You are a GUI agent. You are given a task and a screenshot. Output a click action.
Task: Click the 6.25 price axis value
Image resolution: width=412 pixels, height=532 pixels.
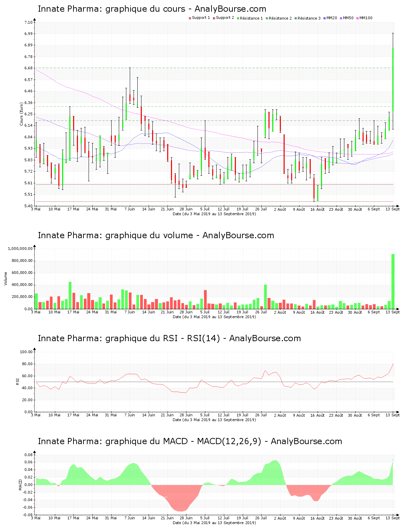click(28, 114)
